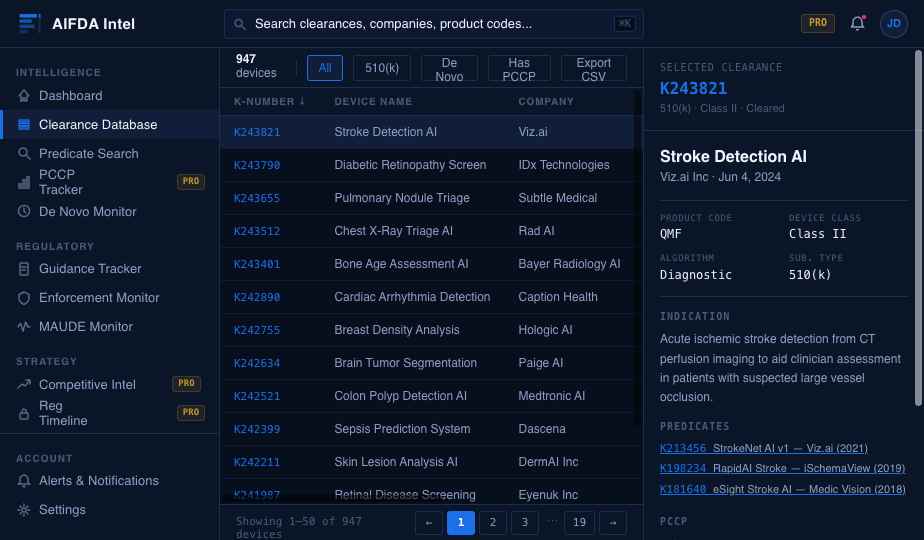Click the detail panel vertical scrollbar
This screenshot has height=540, width=924.
[x=918, y=229]
